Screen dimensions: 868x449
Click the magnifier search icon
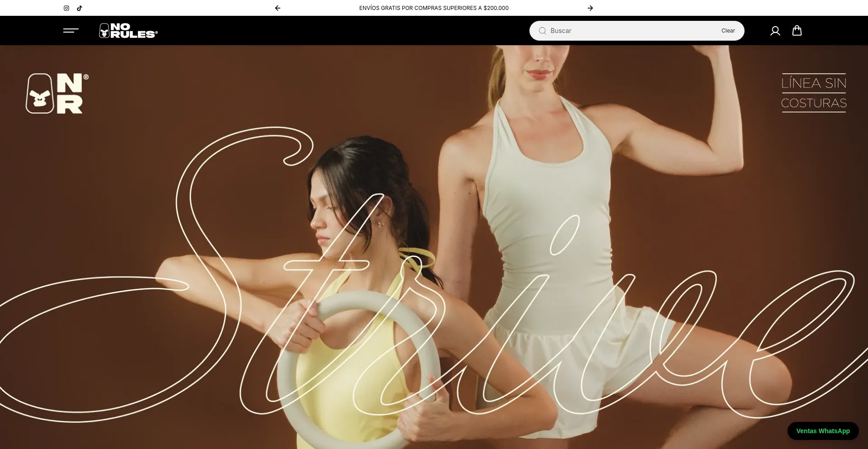point(542,31)
